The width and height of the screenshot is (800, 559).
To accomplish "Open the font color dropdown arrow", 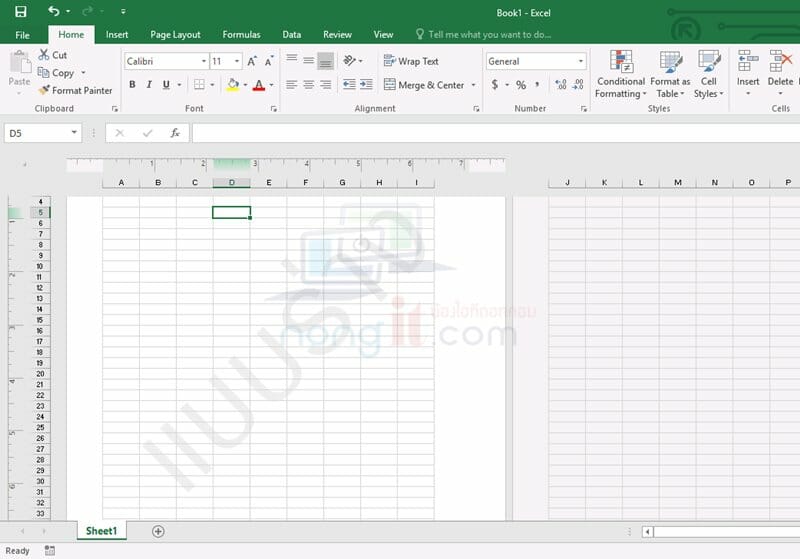I will tap(271, 85).
